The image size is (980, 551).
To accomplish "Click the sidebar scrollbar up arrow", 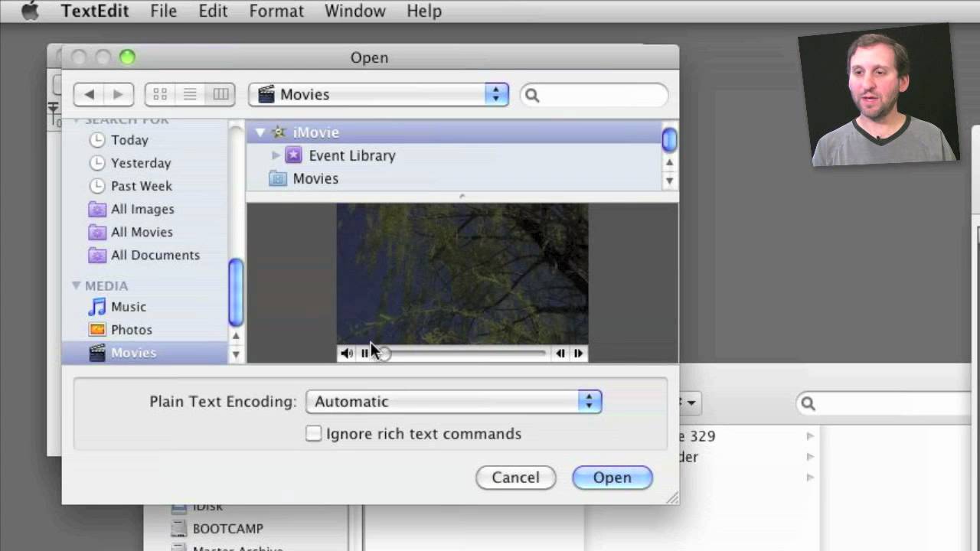I will tap(236, 337).
